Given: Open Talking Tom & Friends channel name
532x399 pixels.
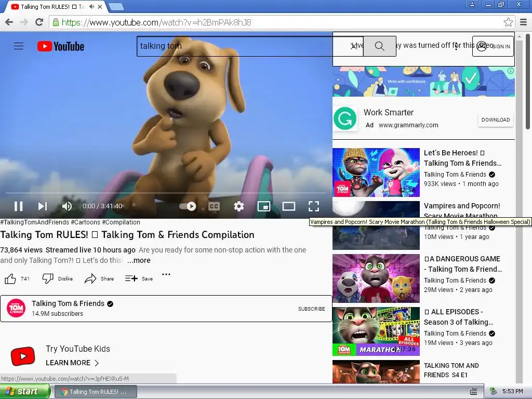Looking at the screenshot, I should 68,303.
